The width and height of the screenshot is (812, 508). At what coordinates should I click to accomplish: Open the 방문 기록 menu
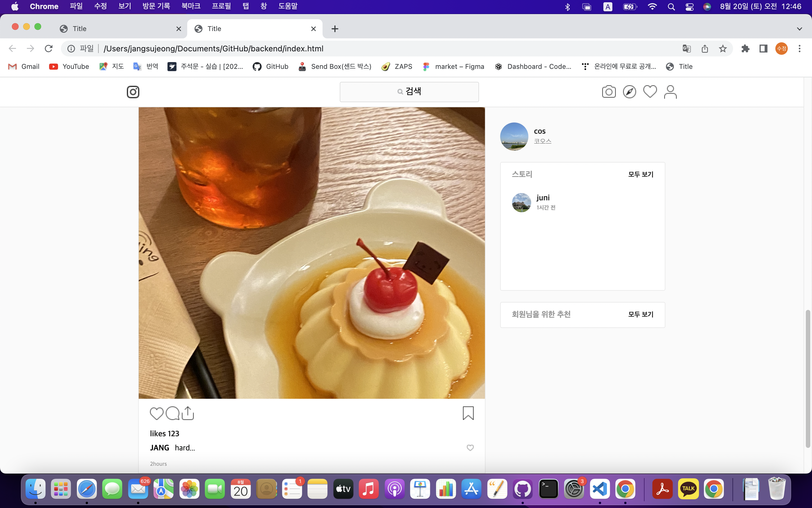click(156, 6)
